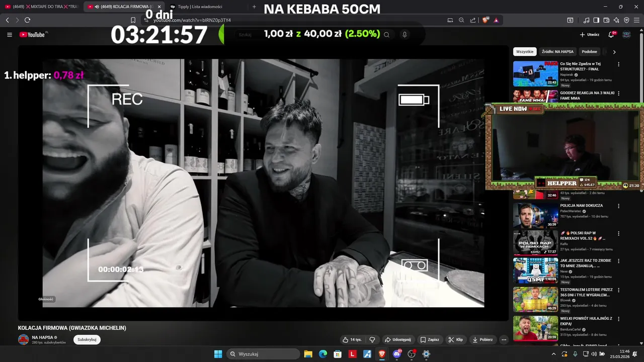Select the Wszystkie filter chip
644x362 pixels.
tap(525, 52)
